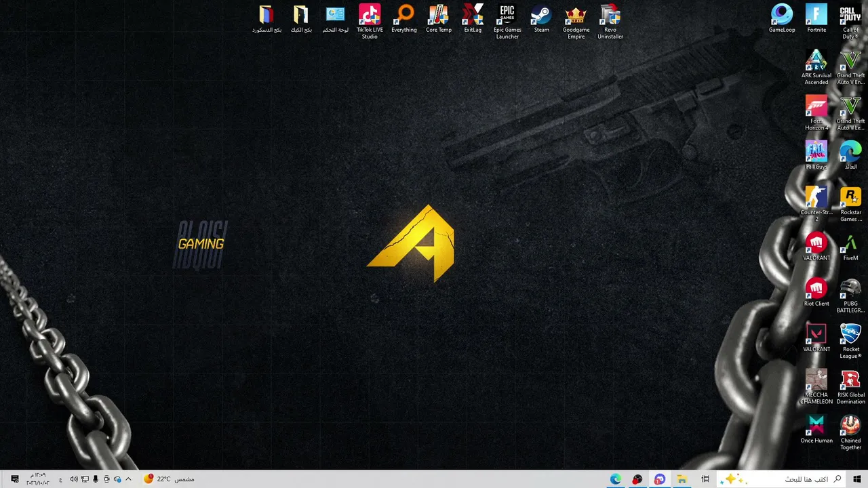Viewport: 868px width, 488px height.
Task: Switch to Microsoft Edge in the taskbar
Action: pyautogui.click(x=616, y=479)
